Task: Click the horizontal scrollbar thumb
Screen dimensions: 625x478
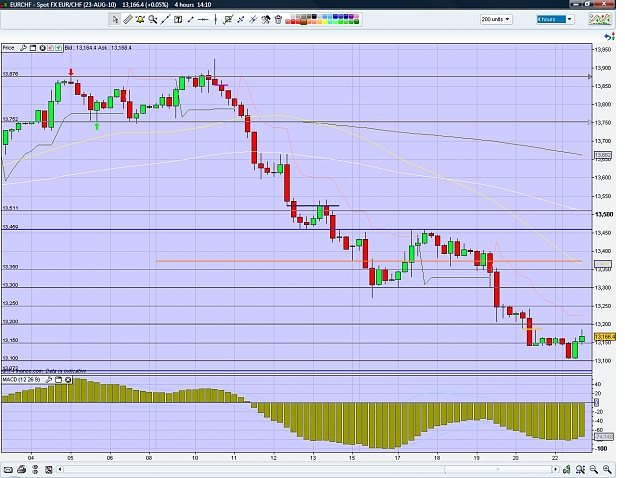Action: point(498,469)
